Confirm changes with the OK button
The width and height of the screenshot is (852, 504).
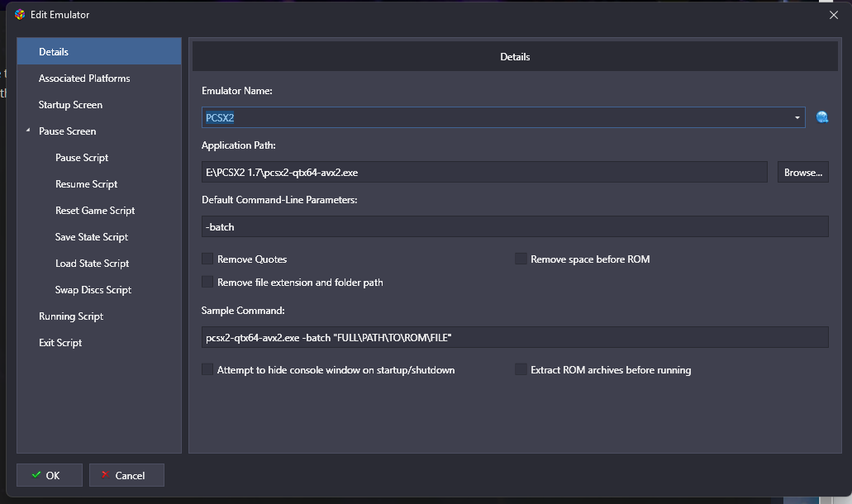(50, 475)
